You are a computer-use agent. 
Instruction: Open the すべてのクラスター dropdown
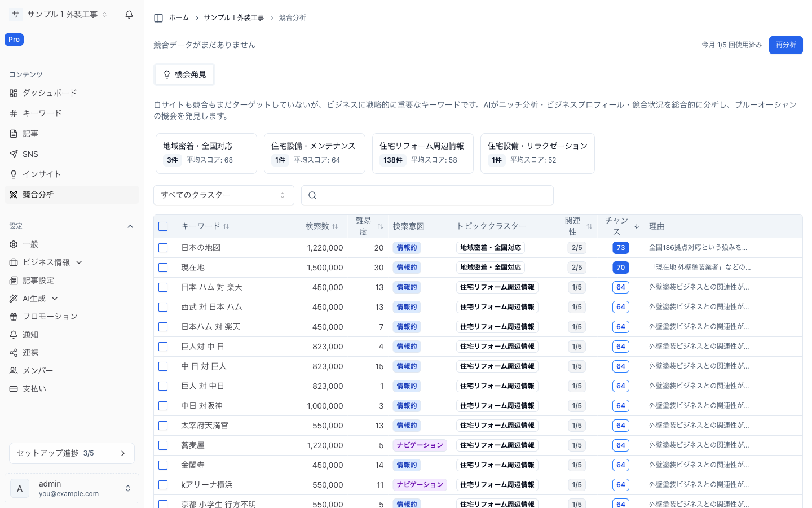[224, 195]
